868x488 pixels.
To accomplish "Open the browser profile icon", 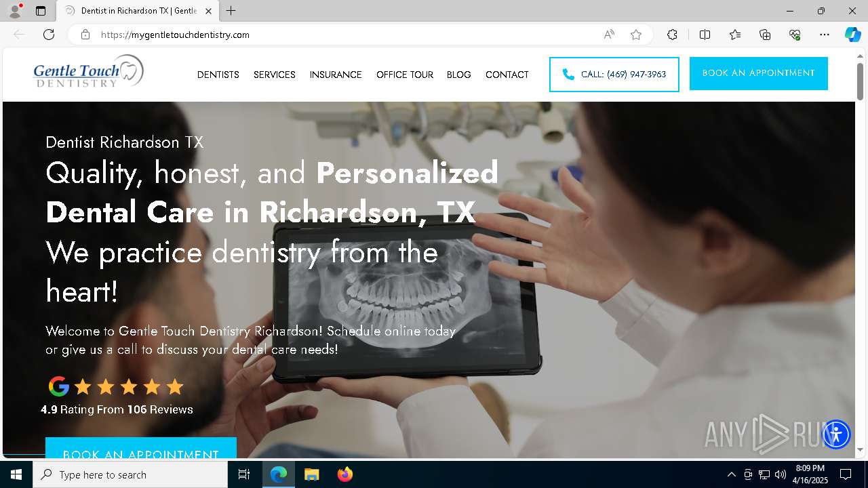I will [14, 11].
